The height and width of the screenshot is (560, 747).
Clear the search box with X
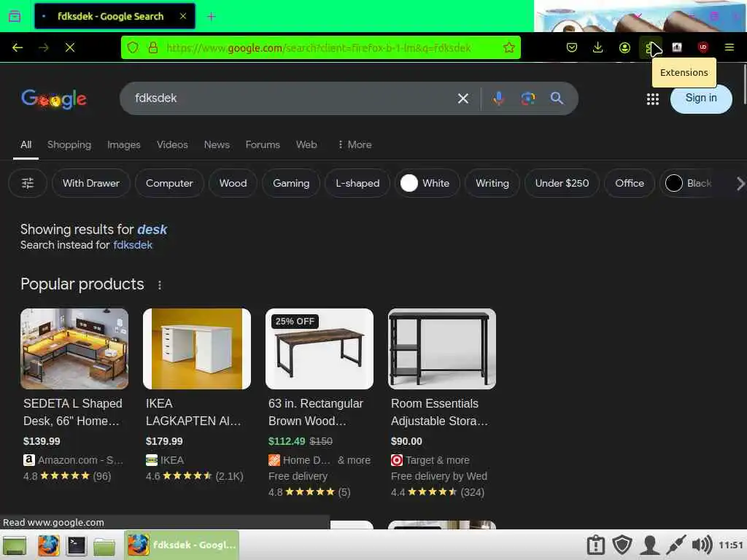462,98
